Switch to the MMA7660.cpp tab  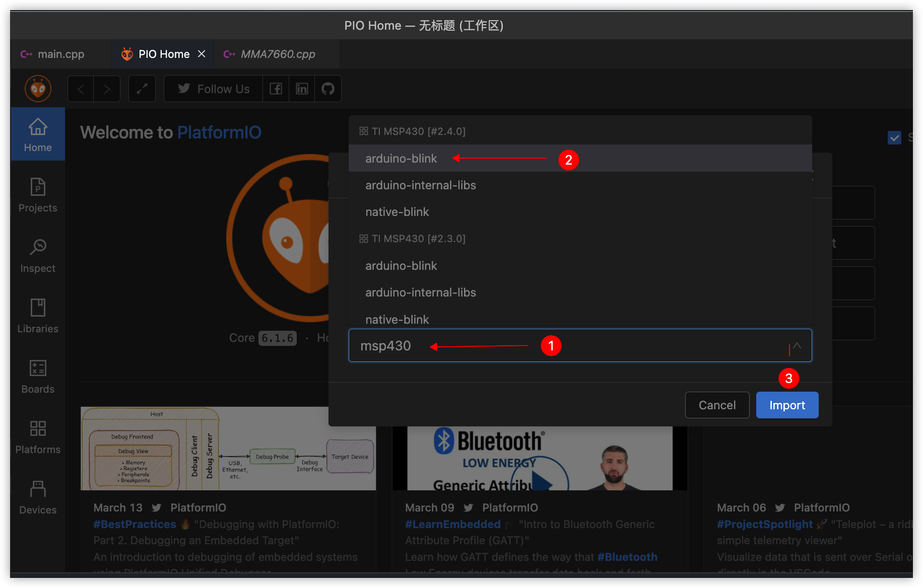point(277,54)
